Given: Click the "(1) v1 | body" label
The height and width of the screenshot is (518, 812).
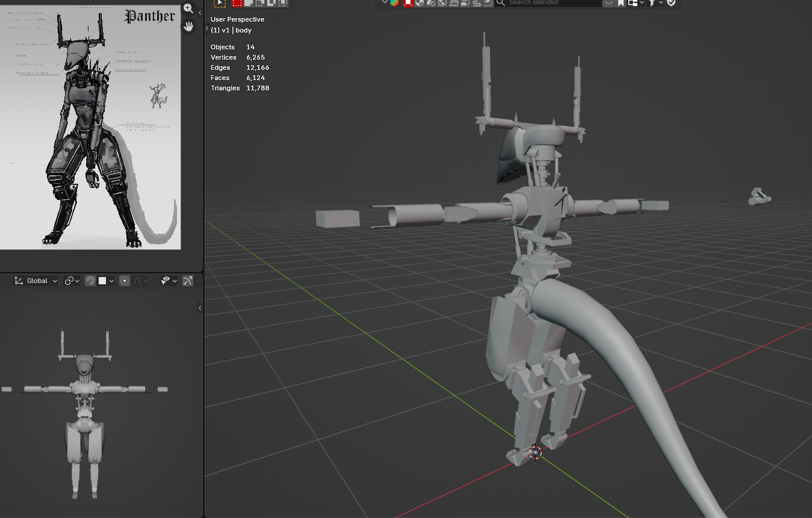Looking at the screenshot, I should 231,30.
